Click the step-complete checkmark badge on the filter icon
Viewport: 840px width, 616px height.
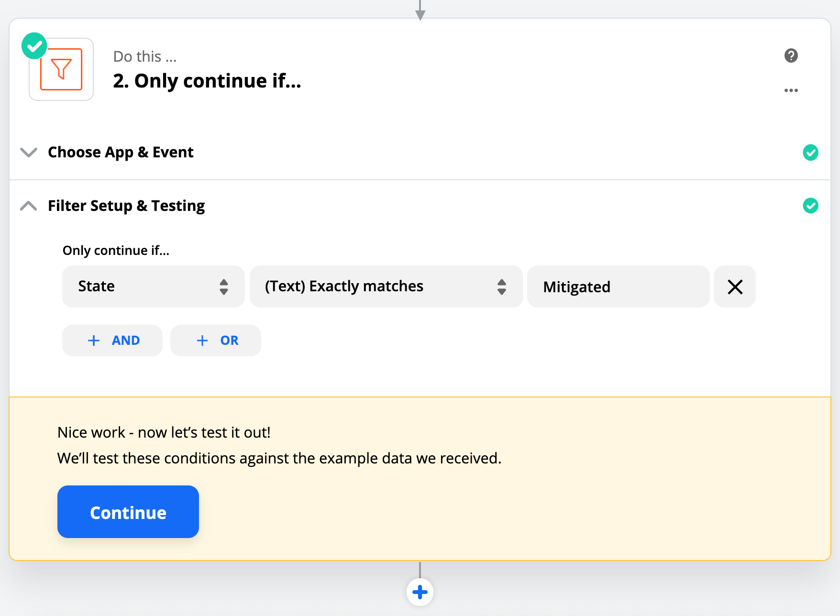pyautogui.click(x=34, y=46)
